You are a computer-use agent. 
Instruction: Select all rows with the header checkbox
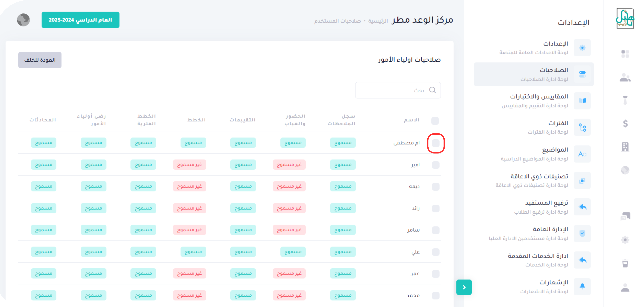[435, 121]
